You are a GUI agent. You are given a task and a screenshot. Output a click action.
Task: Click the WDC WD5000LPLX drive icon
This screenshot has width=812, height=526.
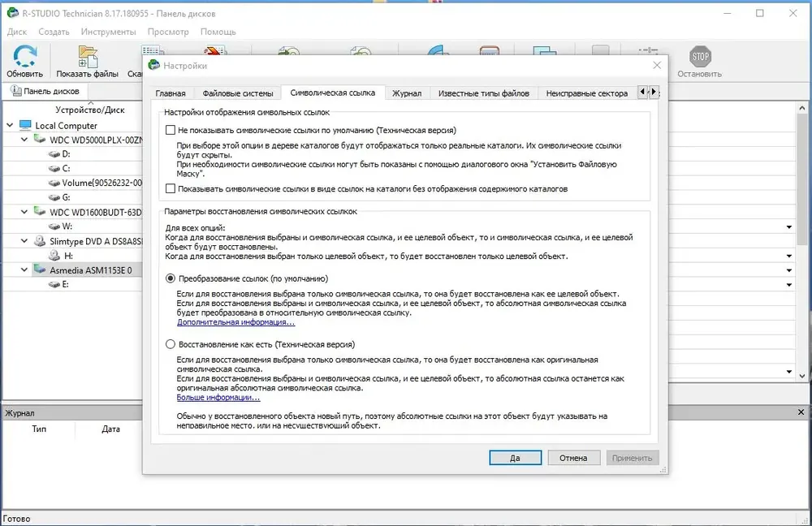(x=40, y=140)
